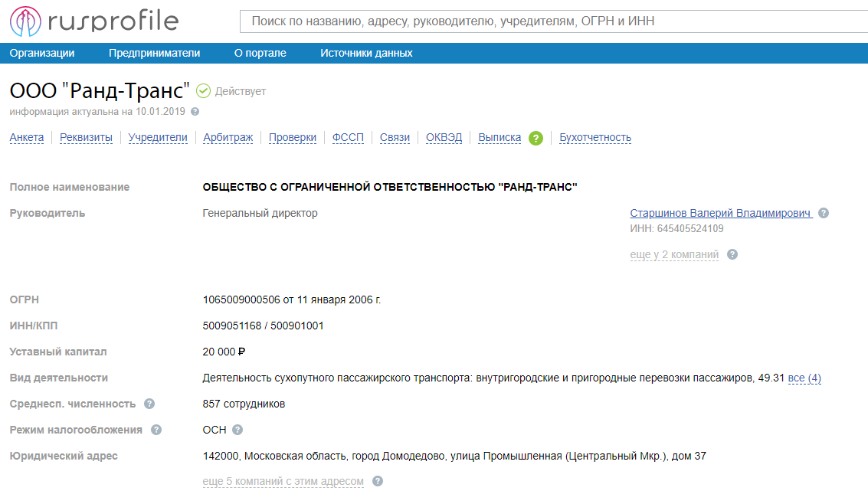Jump to the Проверки section
The width and height of the screenshot is (868, 504).
(x=293, y=137)
